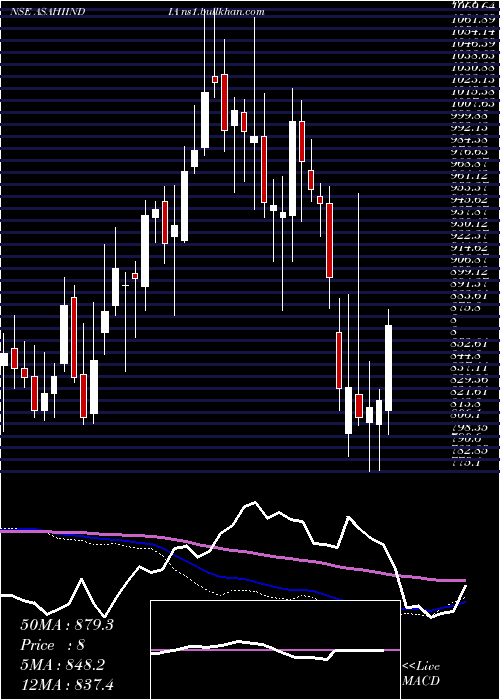Click the <<Live MACD label

tap(421, 674)
